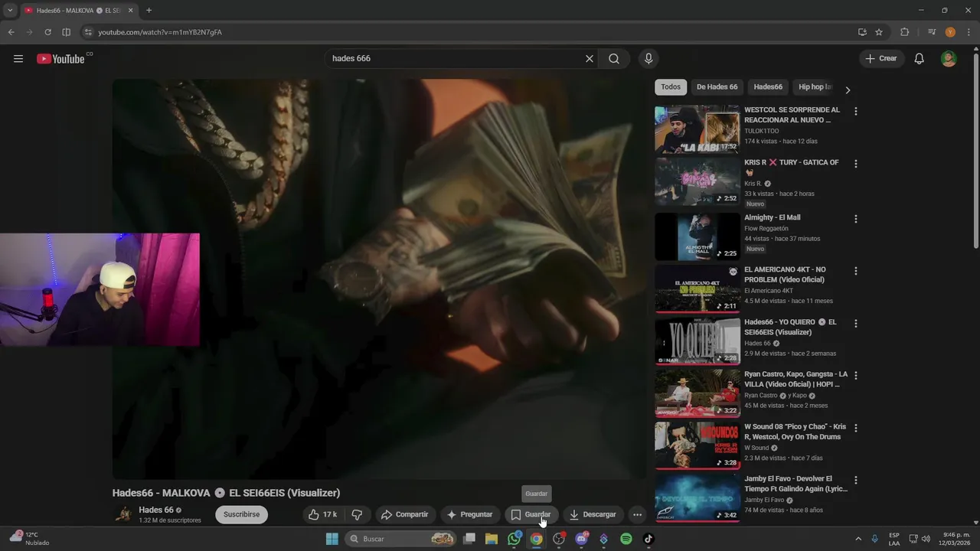Viewport: 980px width, 551px height.
Task: Open Spotify from the taskbar
Action: click(x=626, y=539)
